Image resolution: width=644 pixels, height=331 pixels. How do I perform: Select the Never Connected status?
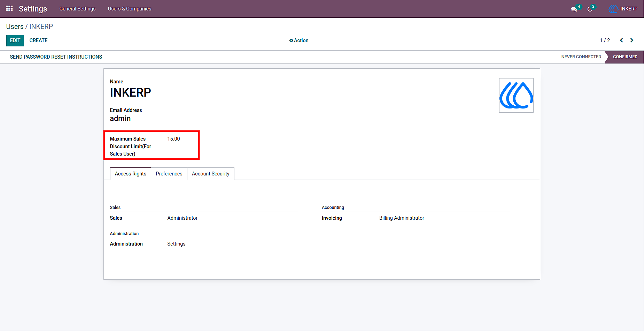tap(581, 57)
